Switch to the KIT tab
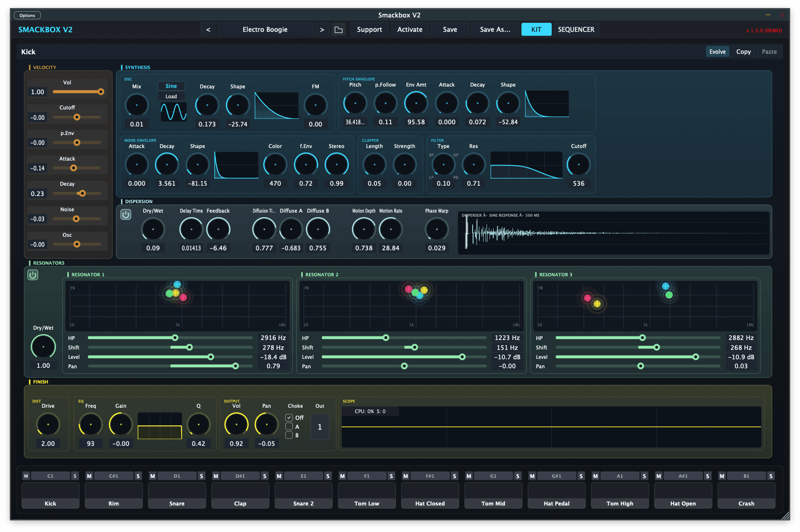Screen dimensions: 800x532 click(x=536, y=30)
